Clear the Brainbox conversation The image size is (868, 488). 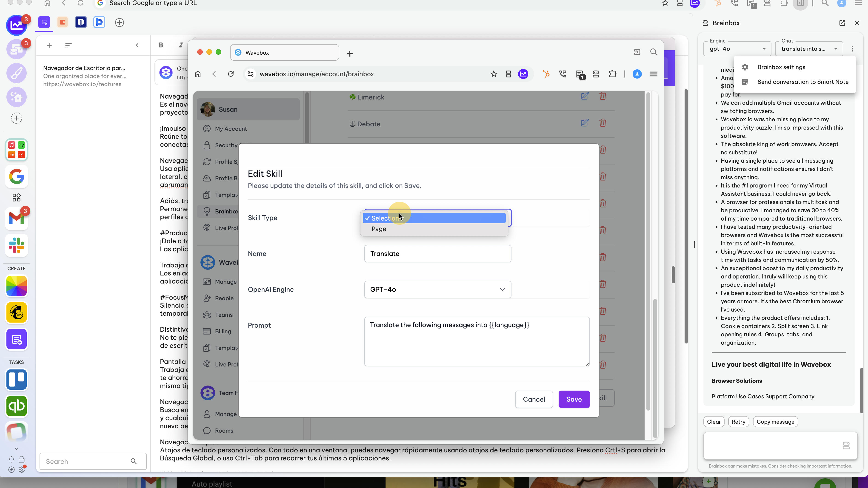click(714, 422)
